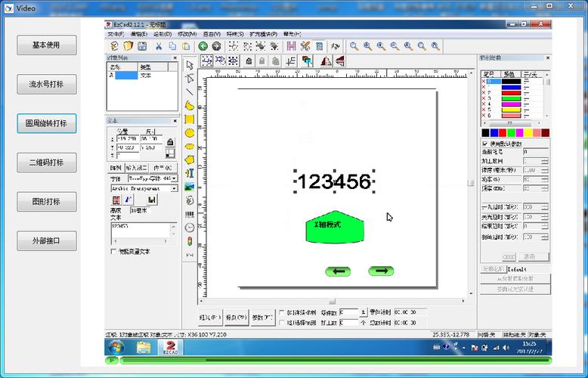
Task: Click the right arrow green button on canvas
Action: pyautogui.click(x=381, y=271)
